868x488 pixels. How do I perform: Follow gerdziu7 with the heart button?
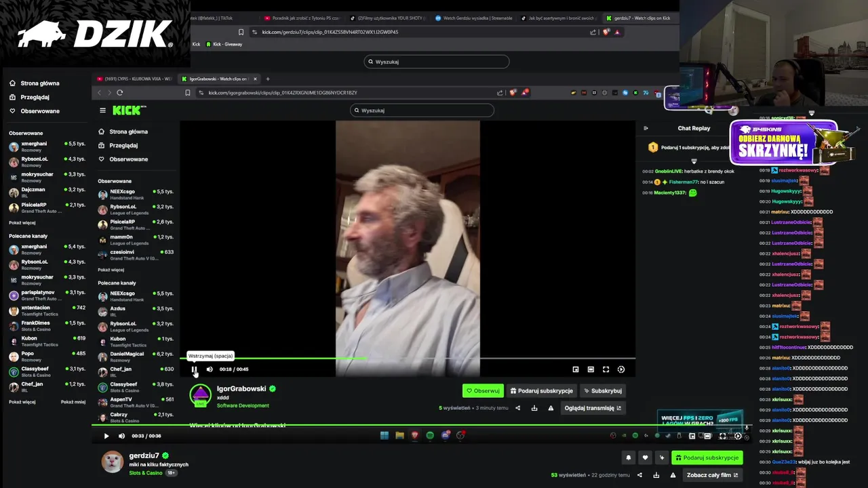pos(645,457)
